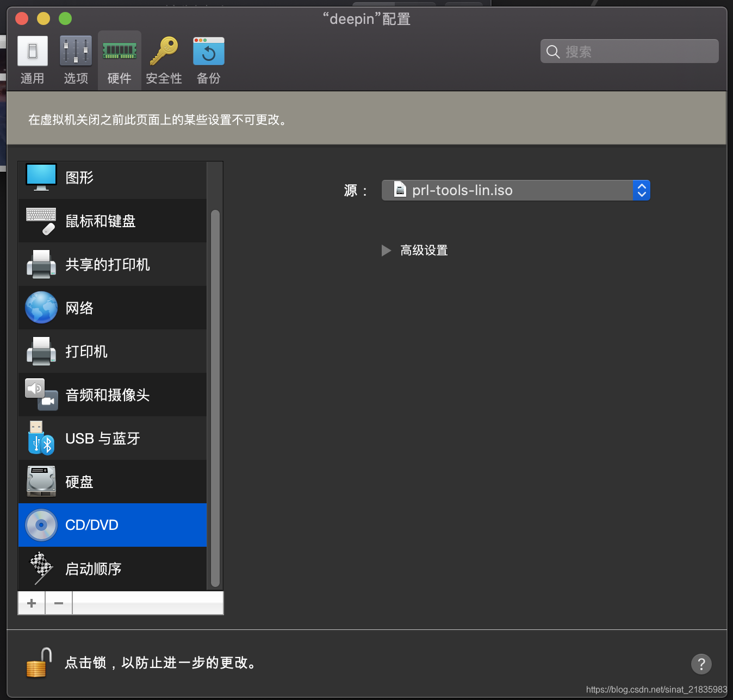
Task: Click the globe icon for 网络
Action: 41,308
